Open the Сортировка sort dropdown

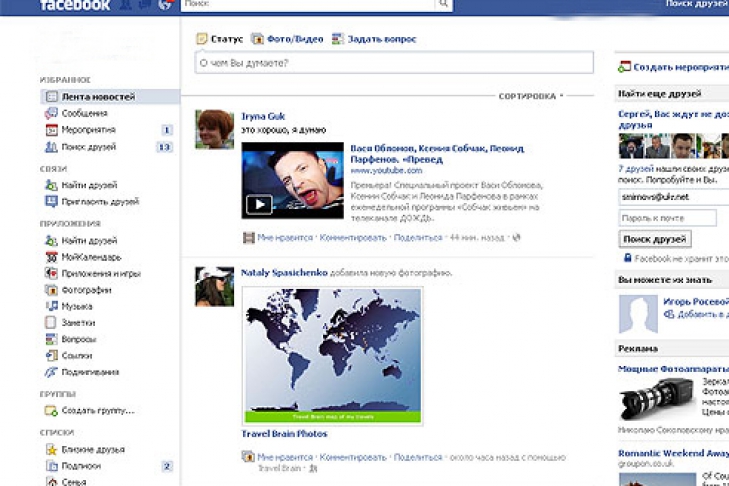pyautogui.click(x=530, y=96)
